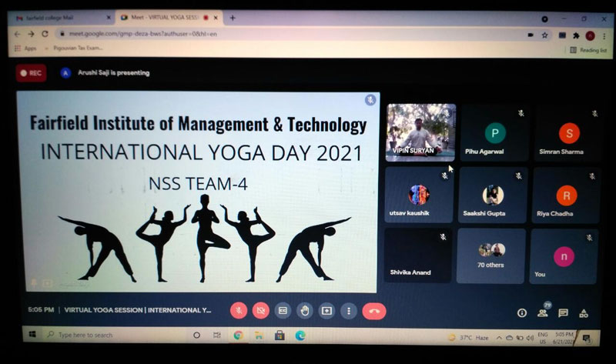
Task: Click the REC recording indicator
Action: pos(31,73)
